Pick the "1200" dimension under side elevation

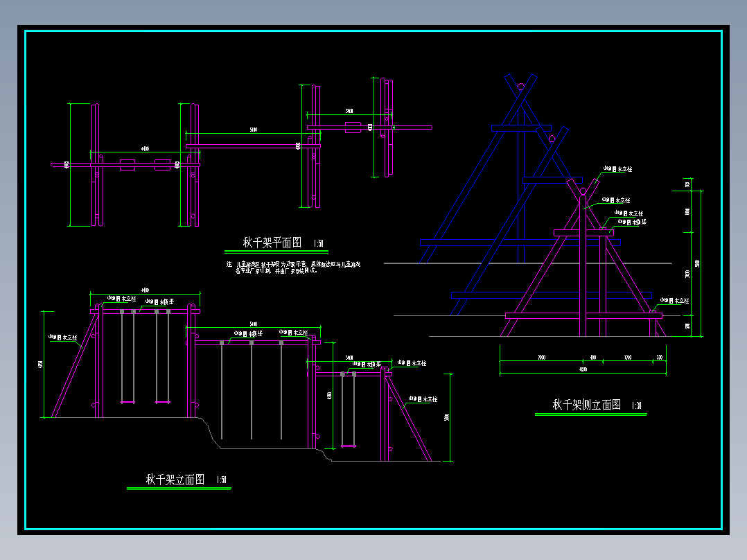pos(628,358)
